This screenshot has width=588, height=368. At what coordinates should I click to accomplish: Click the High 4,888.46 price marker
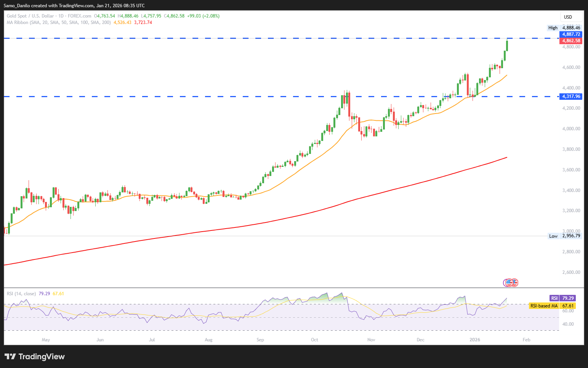[x=564, y=28]
